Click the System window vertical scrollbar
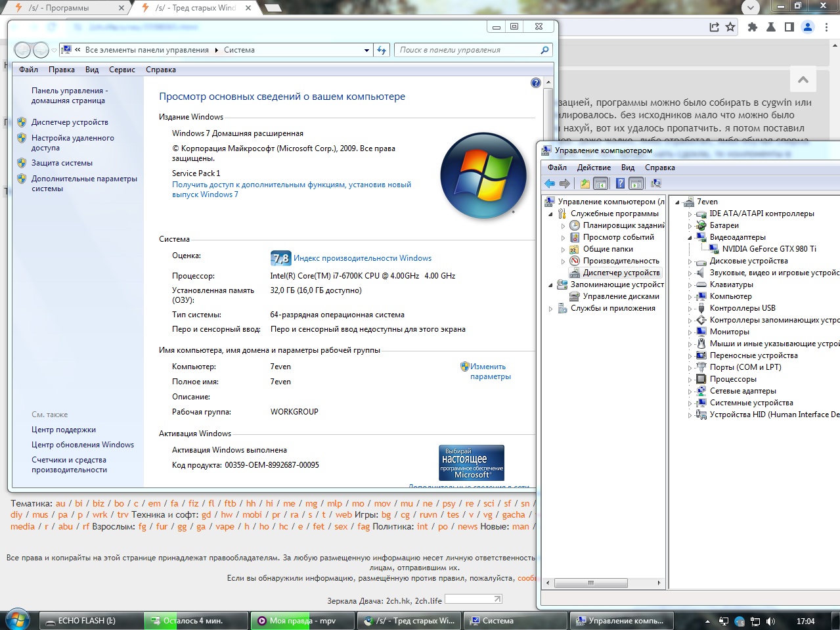840x630 pixels. click(548, 282)
